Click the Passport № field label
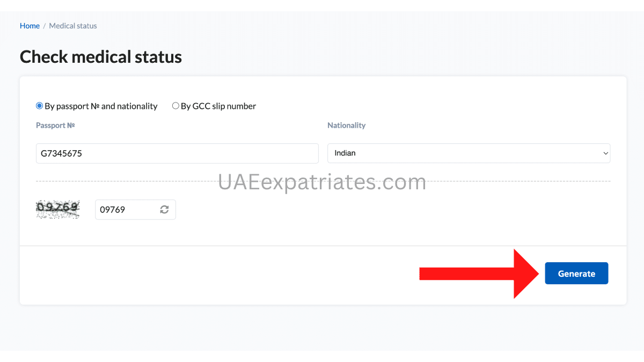Screen dimensions: 644x362 55,125
